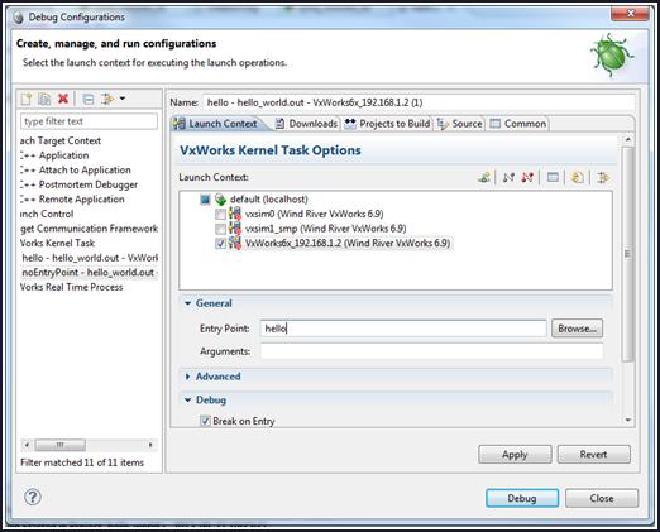Viewport: 660px width, 532px height.
Task: Uncheck the VxWorks6x_192.168.1.2 checkbox
Action: (220, 243)
